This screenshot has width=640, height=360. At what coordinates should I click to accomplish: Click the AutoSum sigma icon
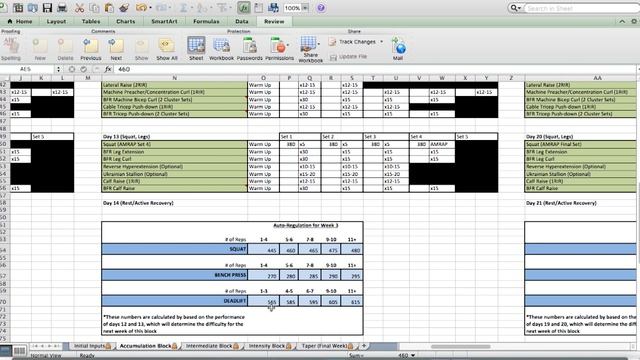(184, 8)
